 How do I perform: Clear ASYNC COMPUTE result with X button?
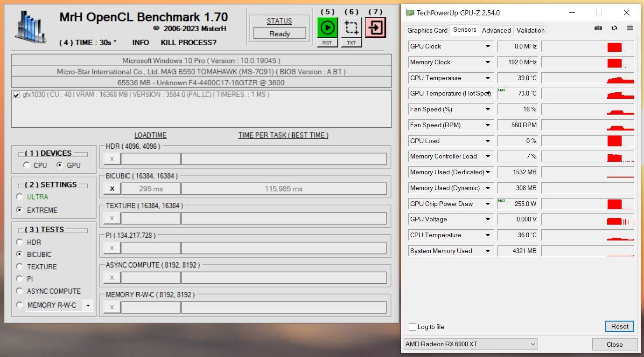click(112, 278)
